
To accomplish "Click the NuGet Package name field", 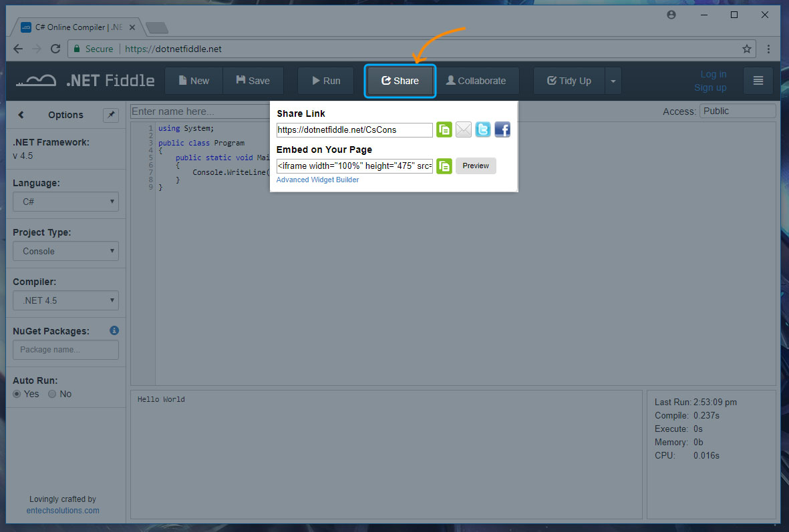I will tap(66, 350).
